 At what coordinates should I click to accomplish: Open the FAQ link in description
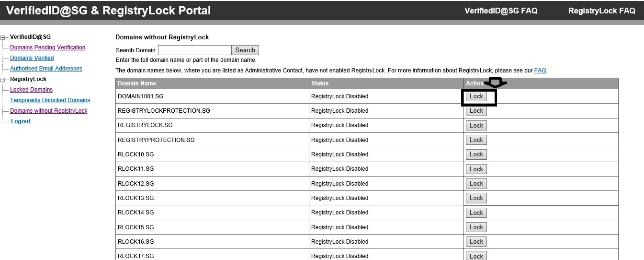[540, 71]
